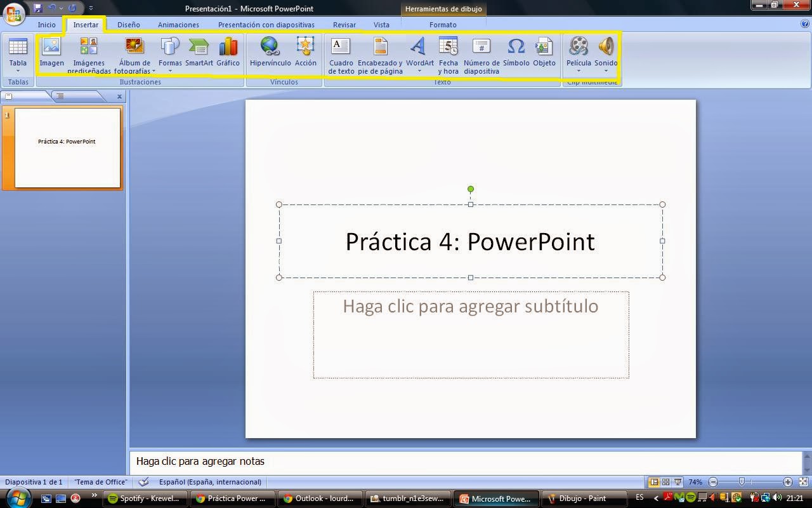This screenshot has width=812, height=508.
Task: Click the 74% zoom level button
Action: point(695,482)
